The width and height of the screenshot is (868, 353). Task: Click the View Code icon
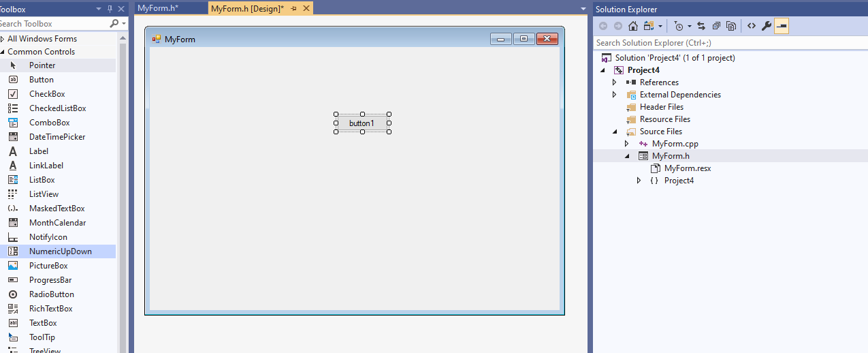(x=751, y=26)
